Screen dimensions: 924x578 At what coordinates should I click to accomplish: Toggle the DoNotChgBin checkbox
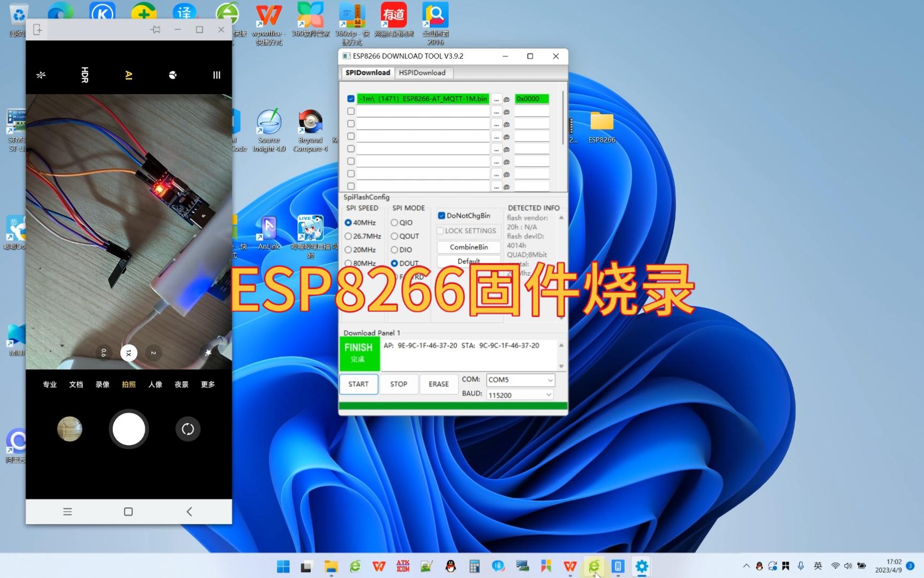pos(464,216)
